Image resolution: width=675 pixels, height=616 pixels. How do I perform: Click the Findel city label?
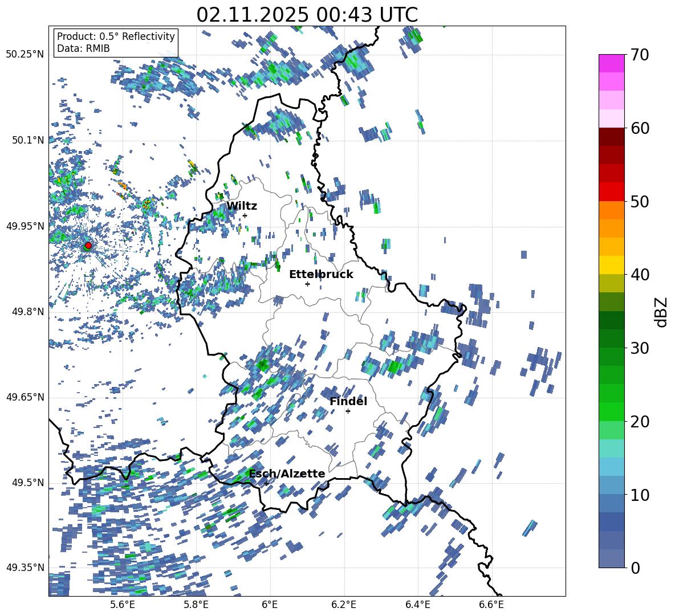(348, 401)
